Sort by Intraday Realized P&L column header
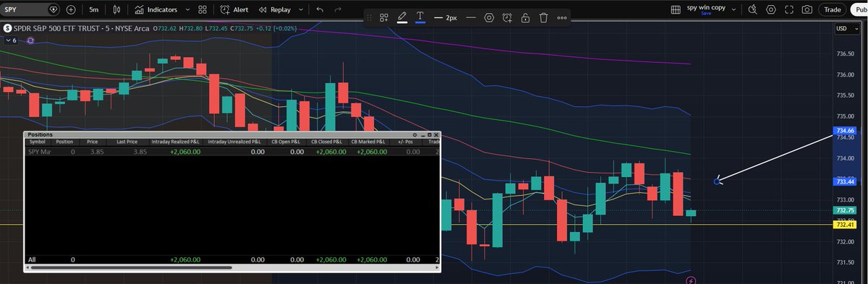 (176, 142)
